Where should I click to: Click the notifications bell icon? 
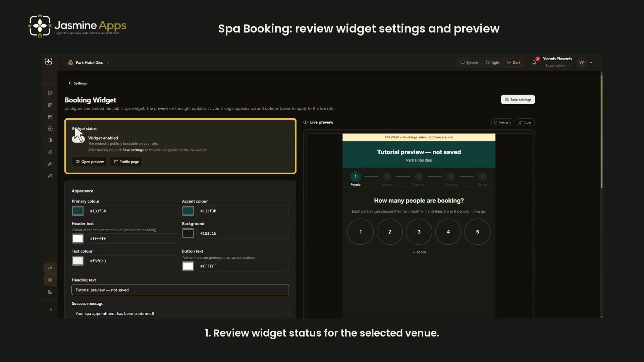pyautogui.click(x=534, y=62)
